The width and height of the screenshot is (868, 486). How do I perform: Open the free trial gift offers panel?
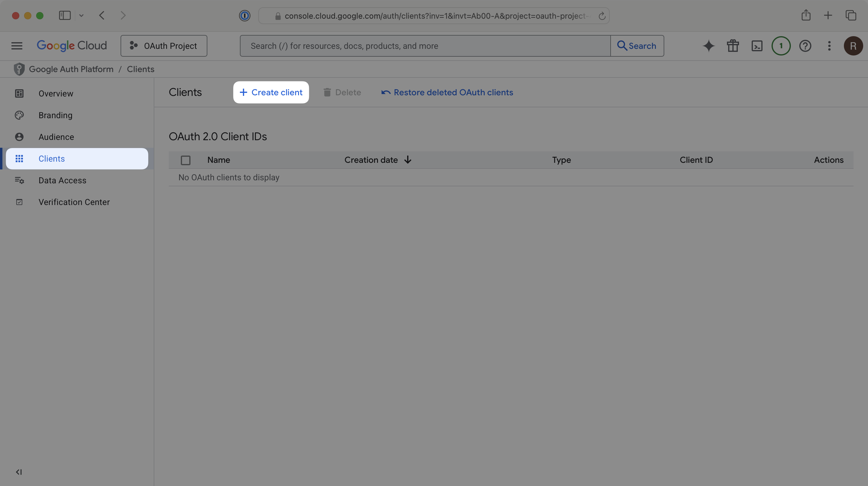point(733,46)
